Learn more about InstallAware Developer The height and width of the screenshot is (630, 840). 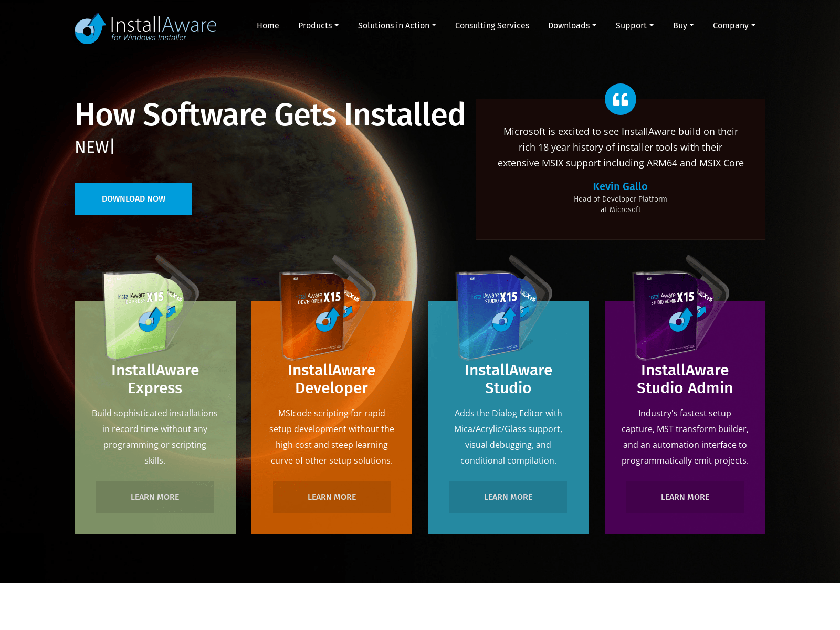(x=332, y=497)
